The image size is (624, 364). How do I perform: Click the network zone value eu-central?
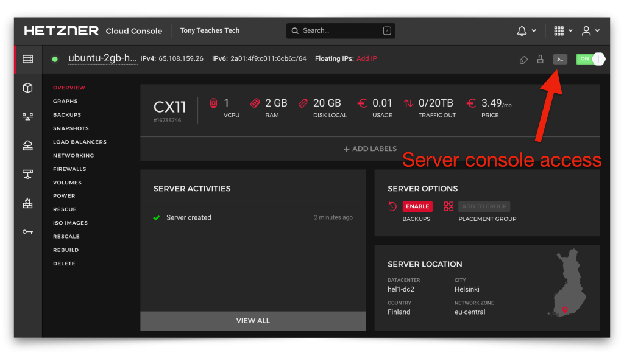tap(470, 312)
